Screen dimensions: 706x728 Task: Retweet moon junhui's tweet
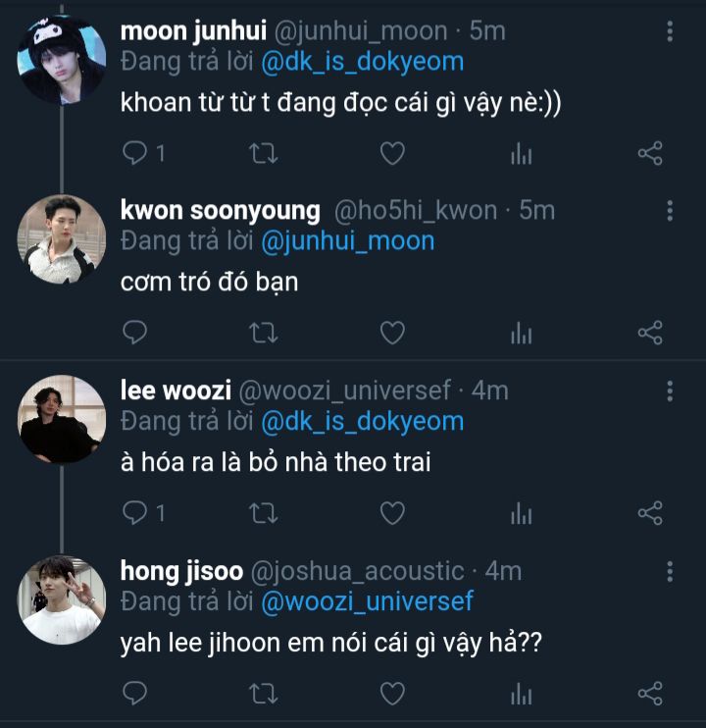(x=263, y=153)
